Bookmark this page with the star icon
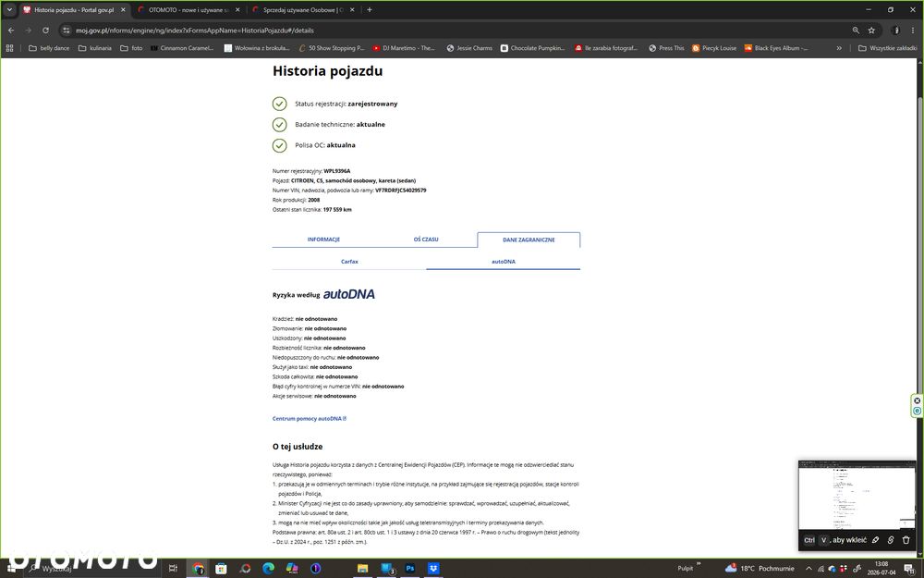 tap(871, 31)
